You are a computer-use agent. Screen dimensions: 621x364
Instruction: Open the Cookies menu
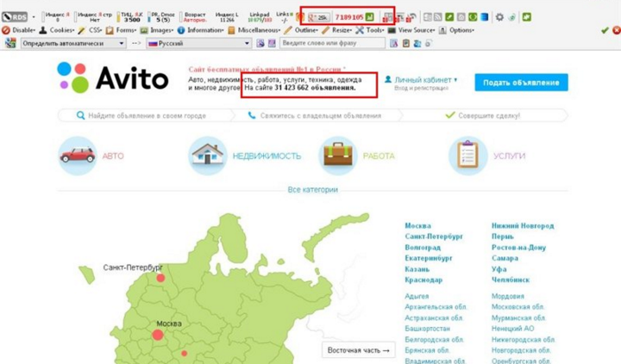tap(57, 30)
